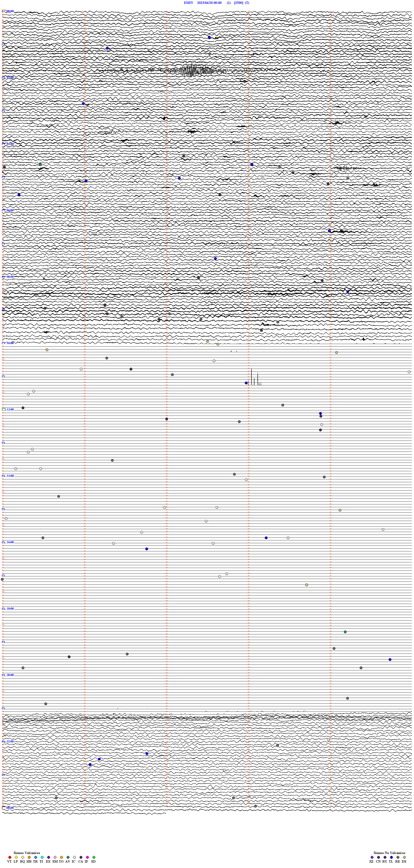
Task: Click the blue event dot beside the tall spikes
Action: [x=246, y=383]
